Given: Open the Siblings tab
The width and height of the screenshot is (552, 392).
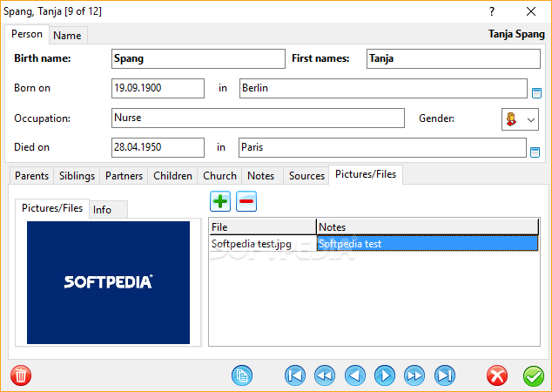Looking at the screenshot, I should coord(77,175).
